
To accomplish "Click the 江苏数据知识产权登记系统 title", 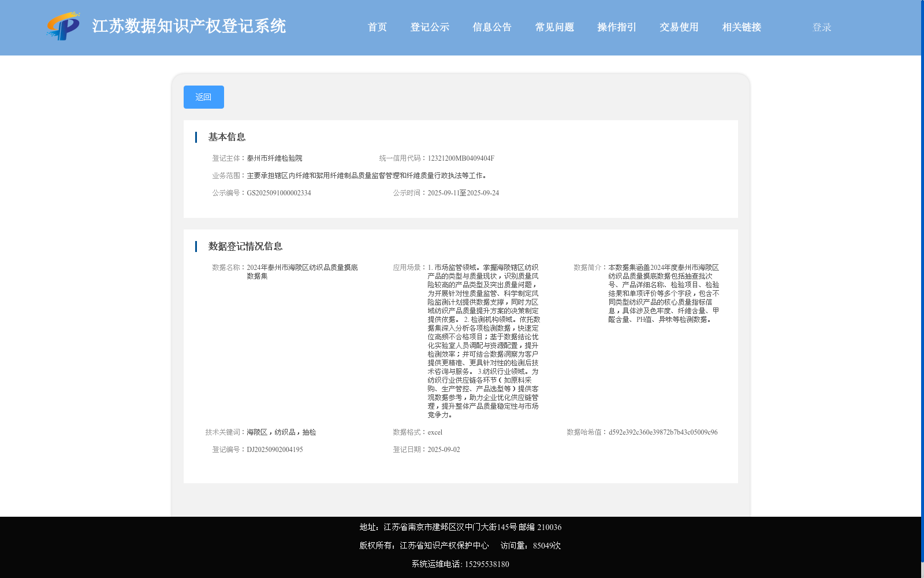I will pyautogui.click(x=189, y=26).
